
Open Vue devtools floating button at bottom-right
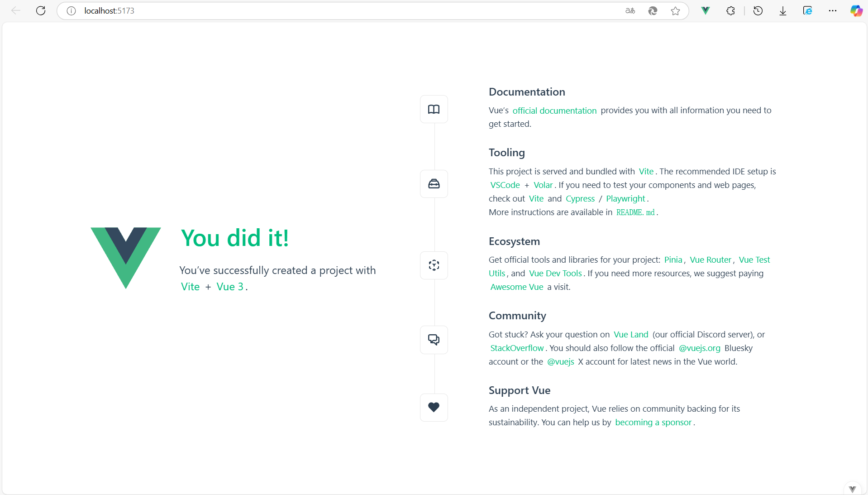coord(853,489)
